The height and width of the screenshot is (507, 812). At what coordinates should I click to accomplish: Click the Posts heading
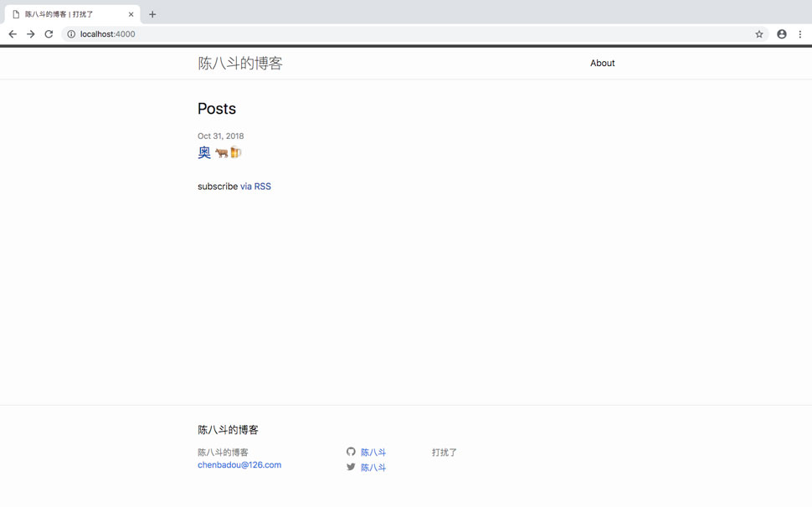[x=217, y=109]
